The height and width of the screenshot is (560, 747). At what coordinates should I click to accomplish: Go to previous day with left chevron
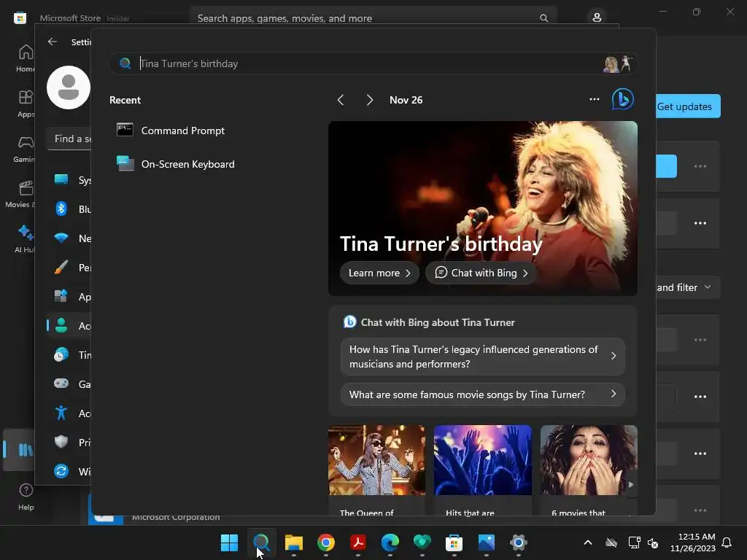340,100
